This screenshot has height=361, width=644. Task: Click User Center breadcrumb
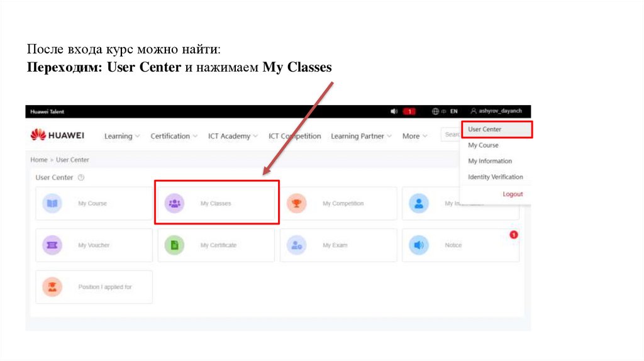click(x=72, y=160)
